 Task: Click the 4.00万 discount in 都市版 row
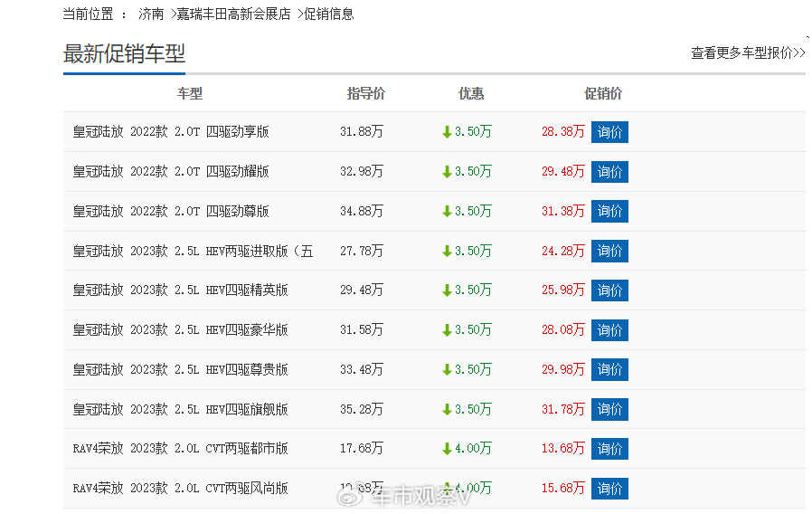click(x=473, y=448)
